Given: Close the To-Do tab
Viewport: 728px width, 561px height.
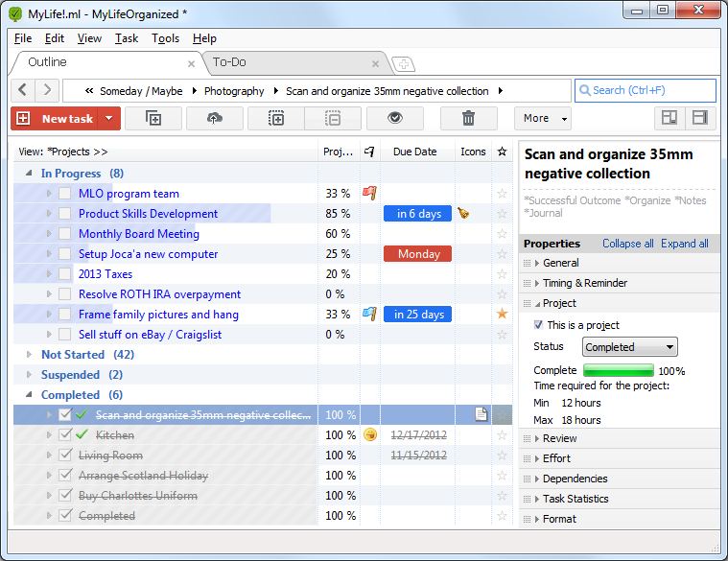Looking at the screenshot, I should 376,64.
